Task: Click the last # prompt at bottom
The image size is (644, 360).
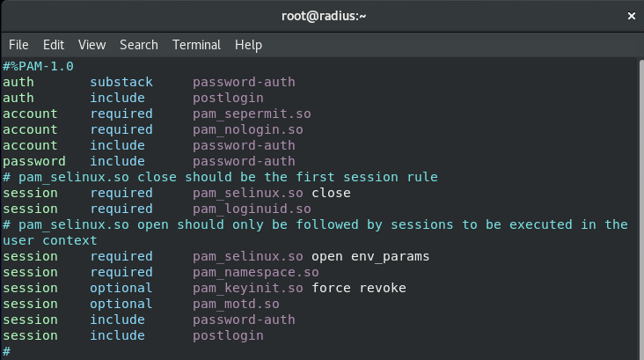Action: [x=6, y=351]
